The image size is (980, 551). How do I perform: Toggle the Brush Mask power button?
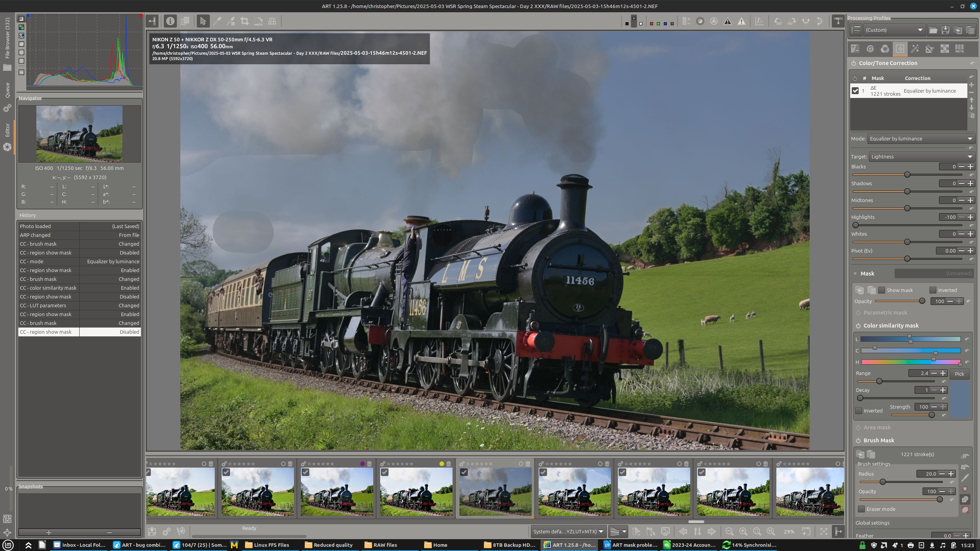pos(858,440)
